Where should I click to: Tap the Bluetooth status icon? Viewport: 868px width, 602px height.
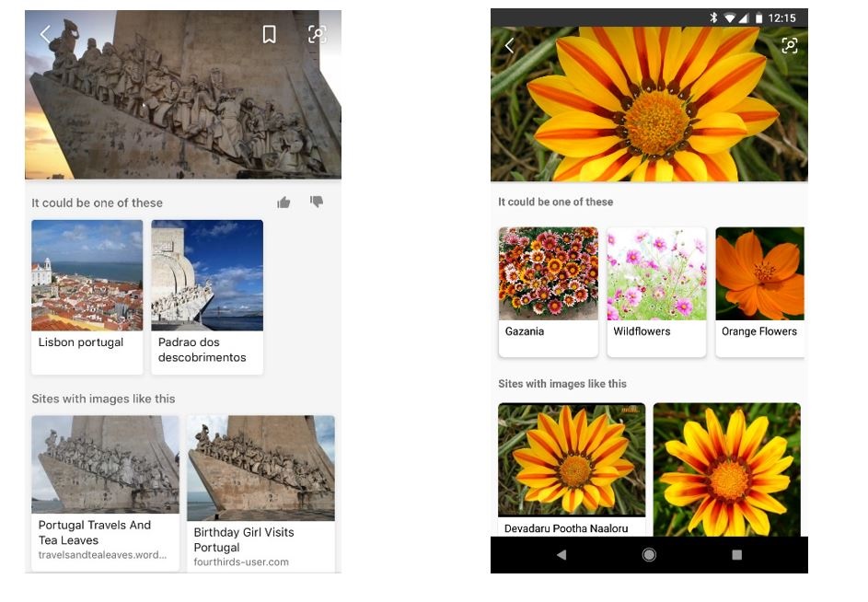tap(713, 17)
